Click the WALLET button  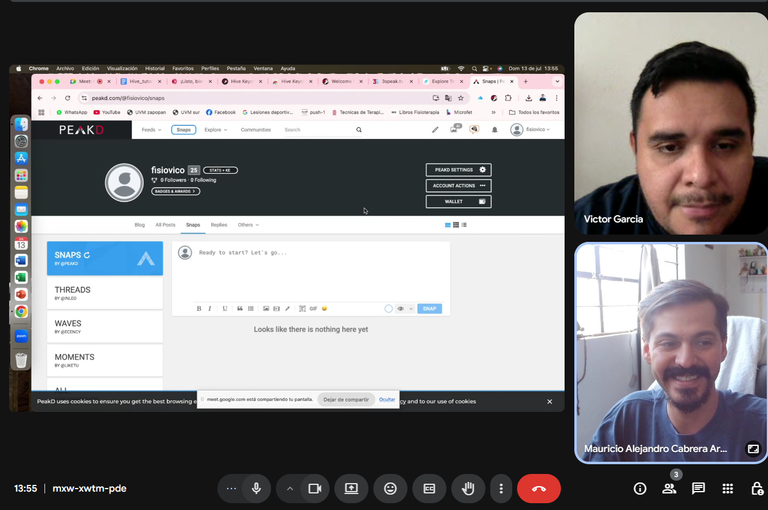458,201
